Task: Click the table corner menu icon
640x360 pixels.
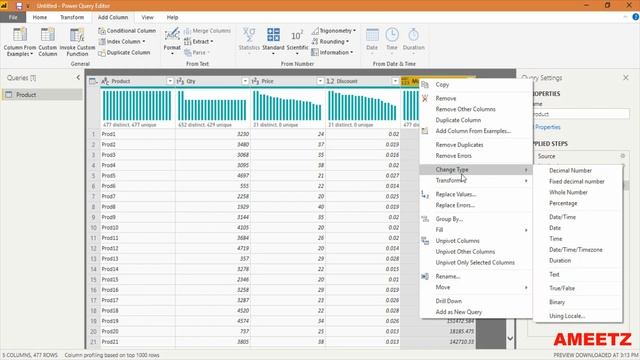Action: [93, 81]
